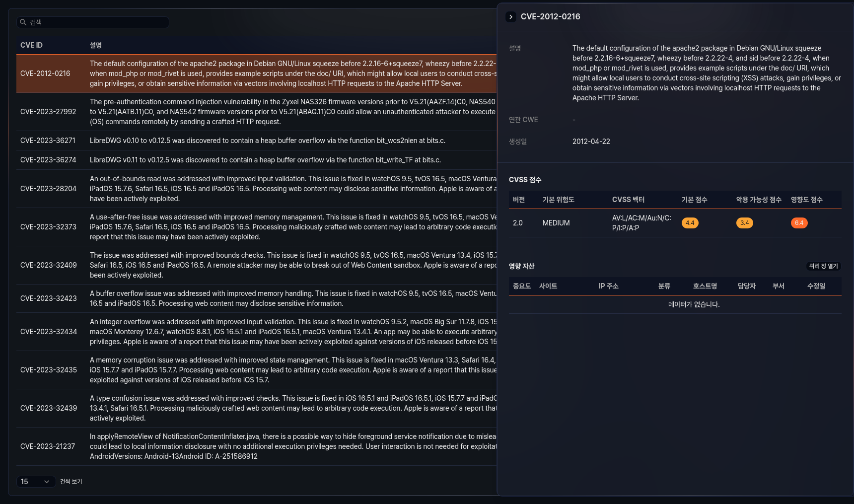Click the 호스트명 column header

pos(705,286)
